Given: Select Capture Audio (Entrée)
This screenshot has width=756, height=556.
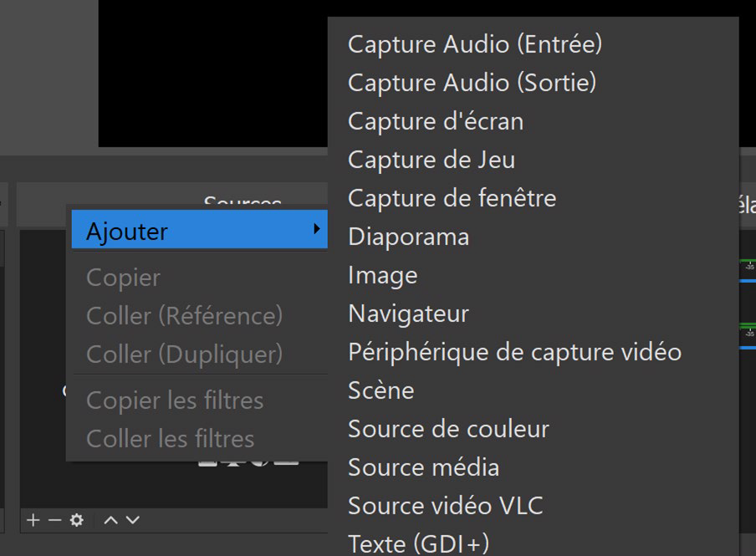Looking at the screenshot, I should point(475,44).
